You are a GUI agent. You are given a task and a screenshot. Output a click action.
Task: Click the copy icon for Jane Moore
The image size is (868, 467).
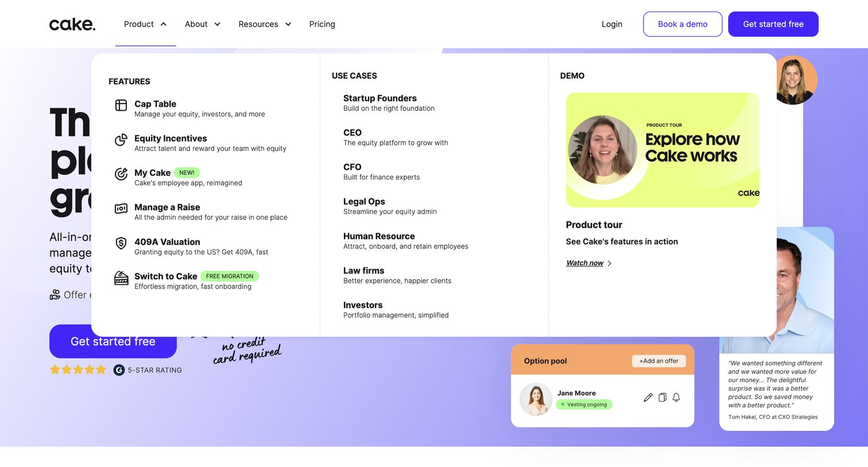pyautogui.click(x=662, y=397)
